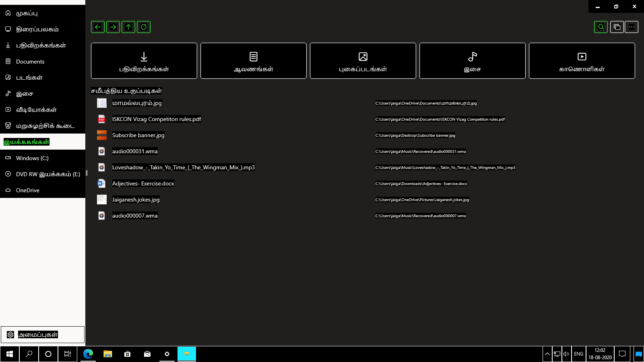Open அமைப்புகள் settings button
This screenshot has width=644, height=362.
(x=43, y=335)
